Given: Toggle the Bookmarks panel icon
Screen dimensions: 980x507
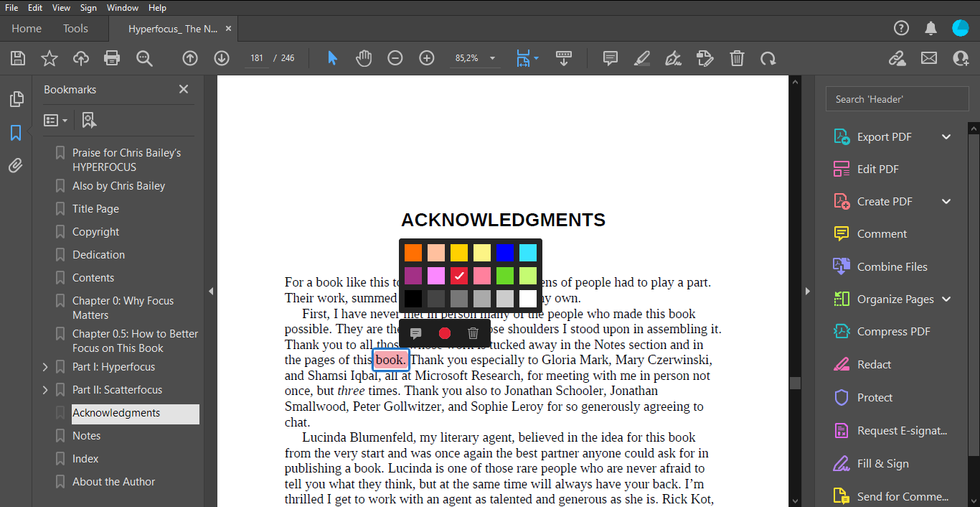Looking at the screenshot, I should pyautogui.click(x=16, y=133).
